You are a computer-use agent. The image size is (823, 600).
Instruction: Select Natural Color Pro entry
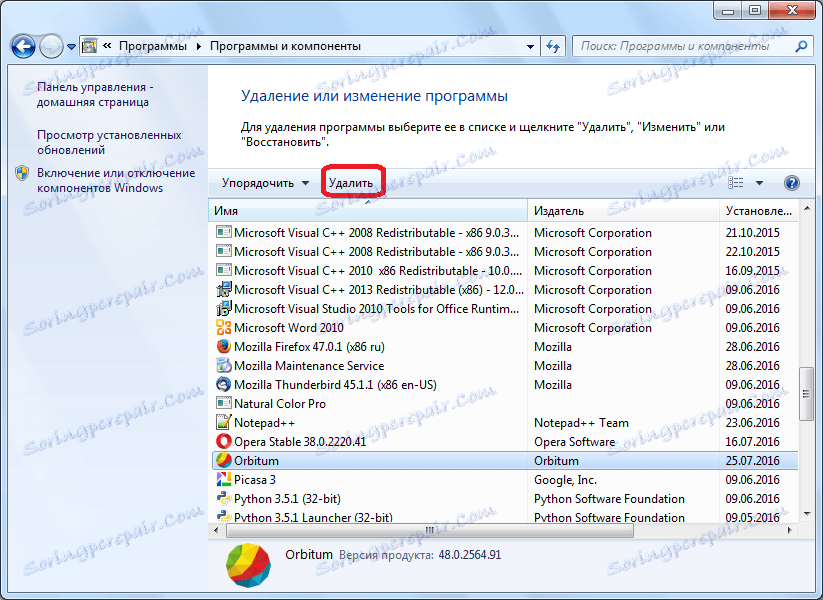[505, 404]
